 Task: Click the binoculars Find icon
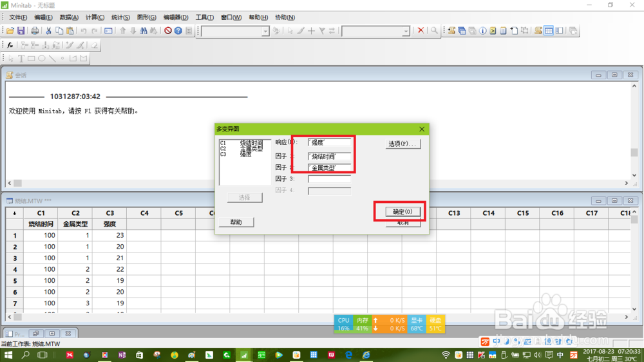[144, 31]
